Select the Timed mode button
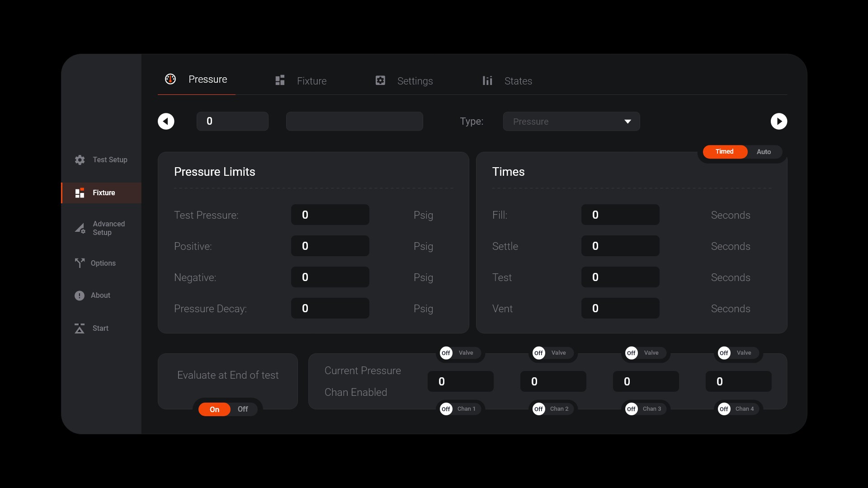The height and width of the screenshot is (488, 868). point(724,152)
